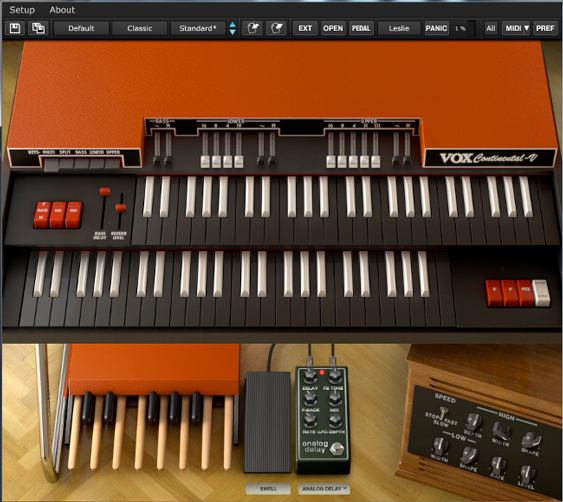Open the Classic preset type dropdown

coord(140,28)
